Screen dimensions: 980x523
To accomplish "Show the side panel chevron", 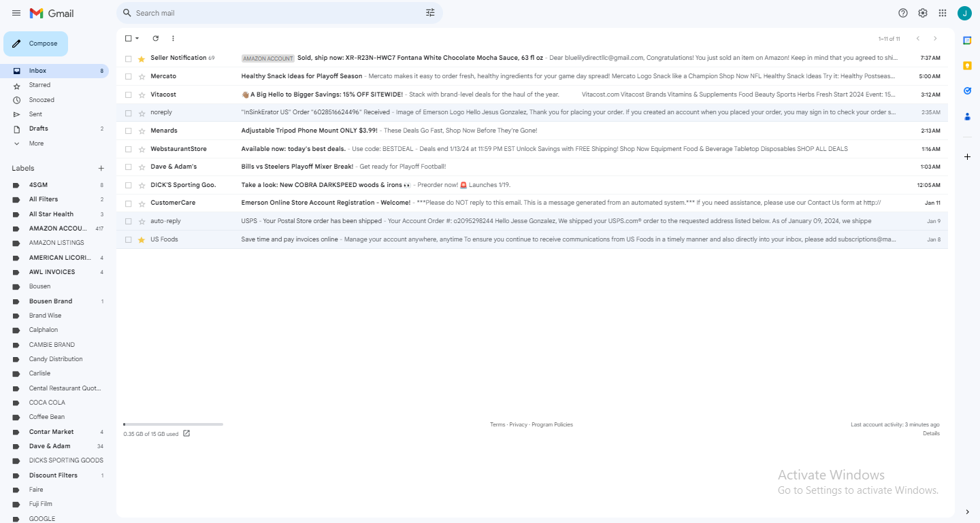I will click(x=967, y=511).
